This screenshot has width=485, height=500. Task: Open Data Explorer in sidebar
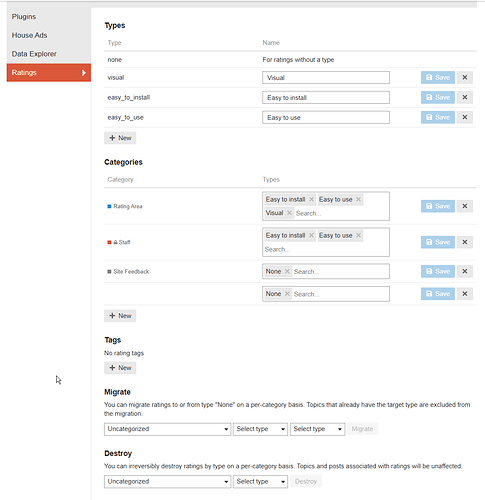[49, 54]
